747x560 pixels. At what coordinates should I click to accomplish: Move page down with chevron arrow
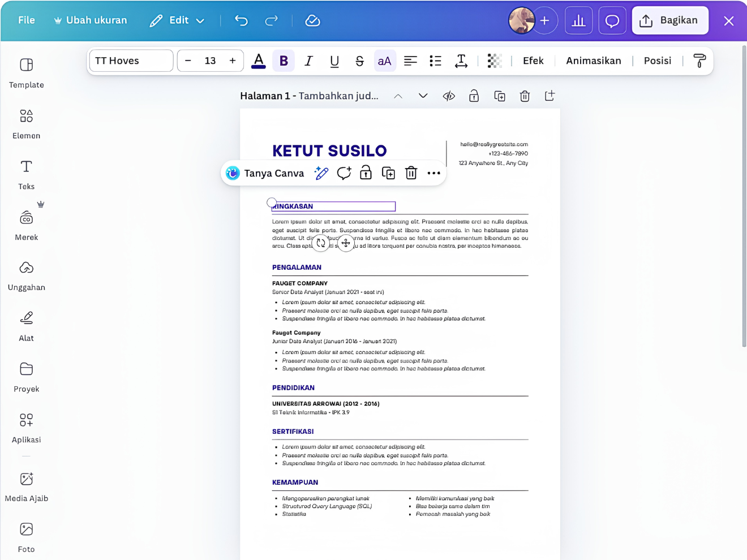pos(423,96)
